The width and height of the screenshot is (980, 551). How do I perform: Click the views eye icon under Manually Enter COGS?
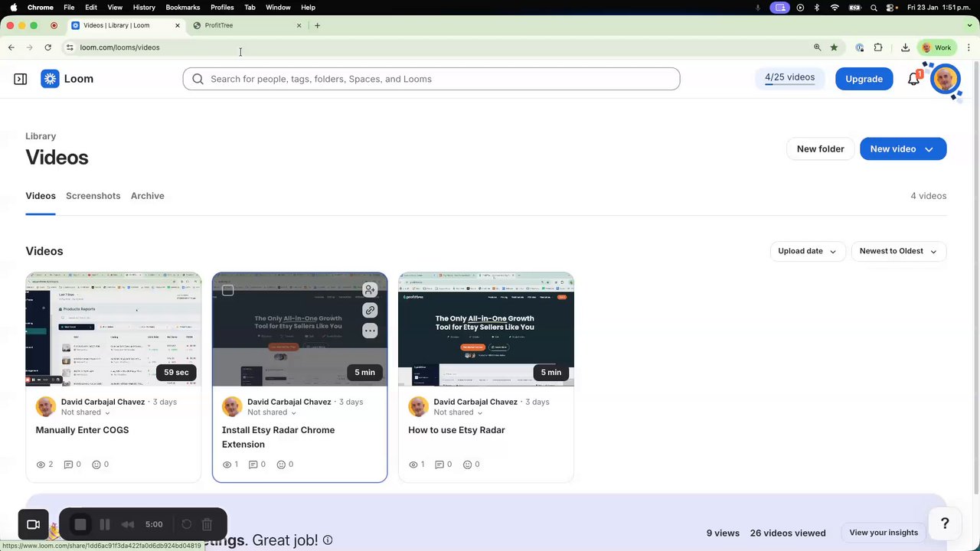[41, 465]
